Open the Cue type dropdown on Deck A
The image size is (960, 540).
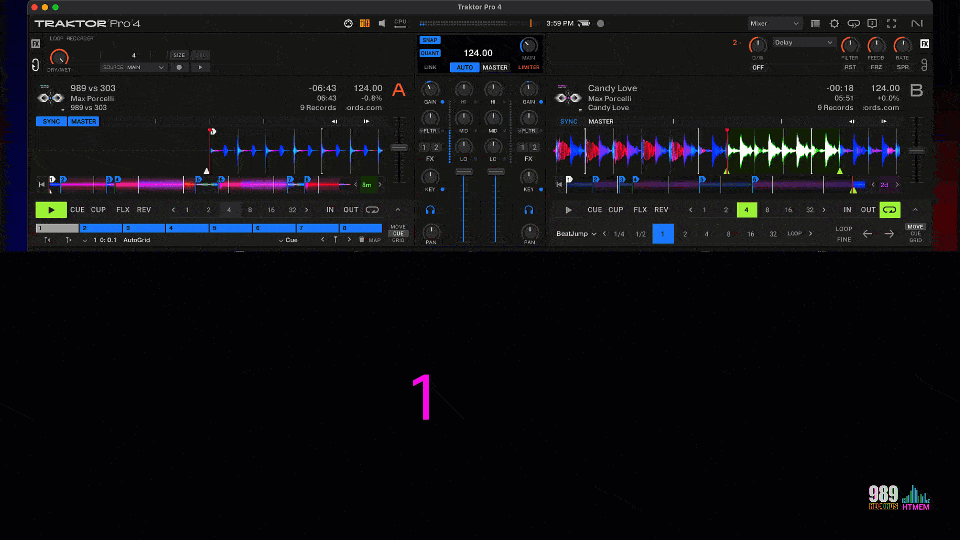click(288, 240)
